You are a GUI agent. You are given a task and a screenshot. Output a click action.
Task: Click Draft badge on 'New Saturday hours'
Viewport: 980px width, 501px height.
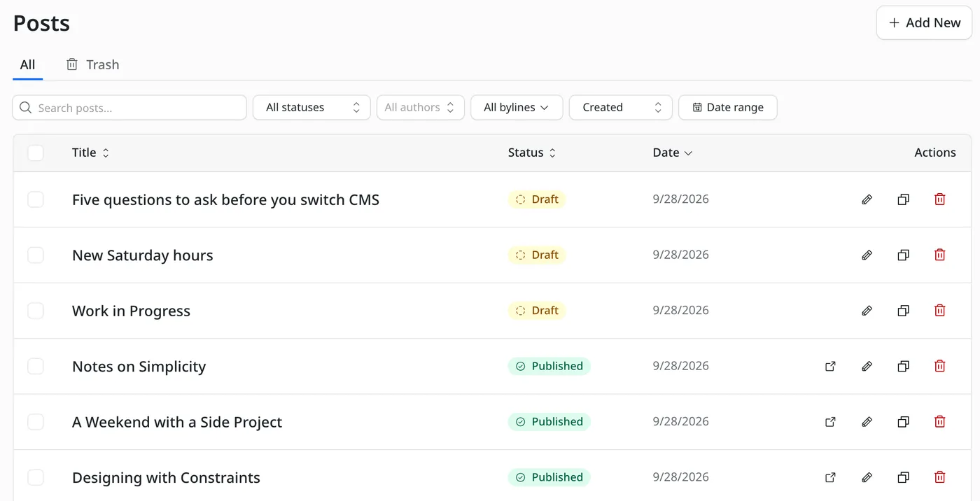tap(537, 255)
